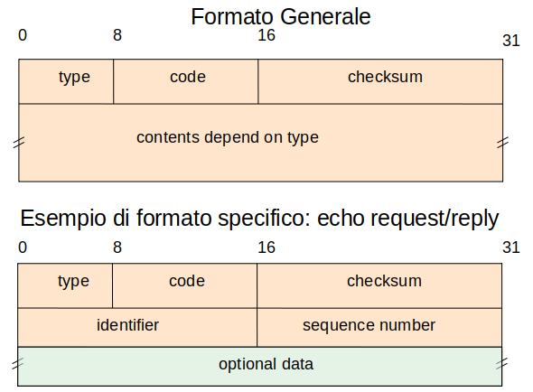Select the sequence number field

[x=379, y=327]
